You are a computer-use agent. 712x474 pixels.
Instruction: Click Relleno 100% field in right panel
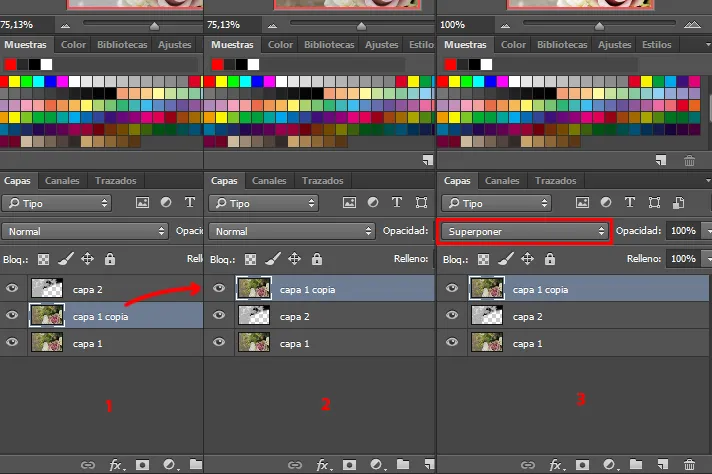click(x=683, y=259)
